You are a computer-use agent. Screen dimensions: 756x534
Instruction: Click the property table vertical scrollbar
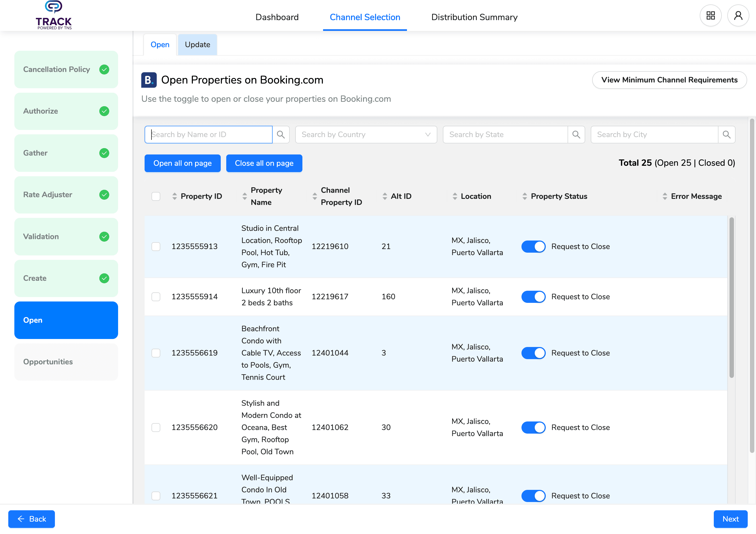(x=732, y=298)
